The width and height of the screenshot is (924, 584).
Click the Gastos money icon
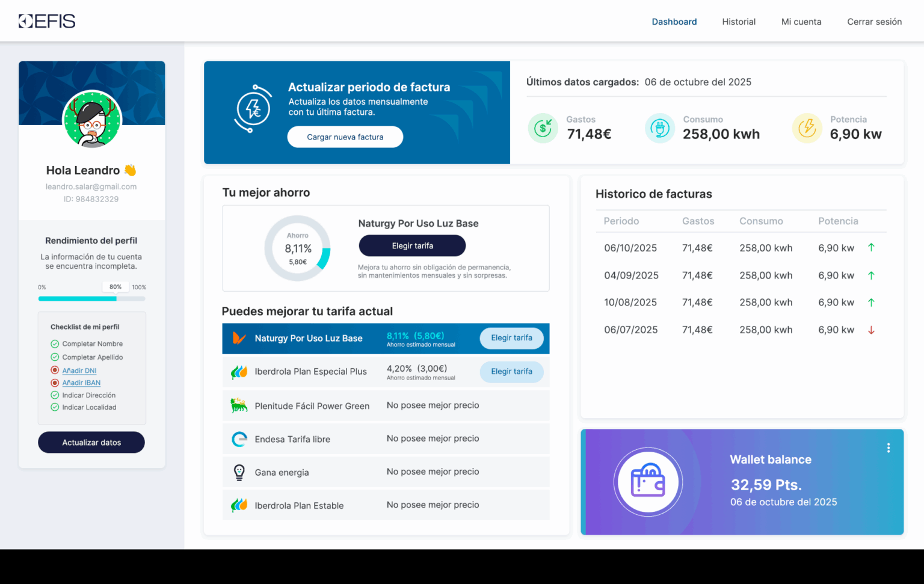click(543, 128)
